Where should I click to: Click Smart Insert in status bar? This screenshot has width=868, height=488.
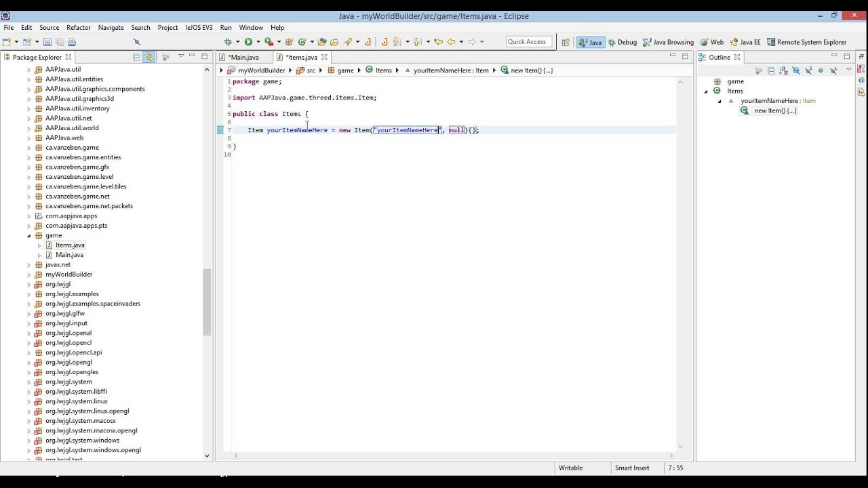[x=632, y=468]
